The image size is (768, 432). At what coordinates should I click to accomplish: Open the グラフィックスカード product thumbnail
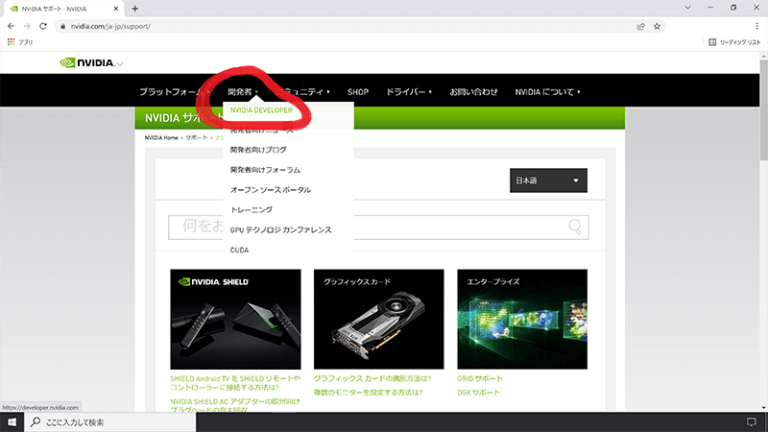click(379, 320)
